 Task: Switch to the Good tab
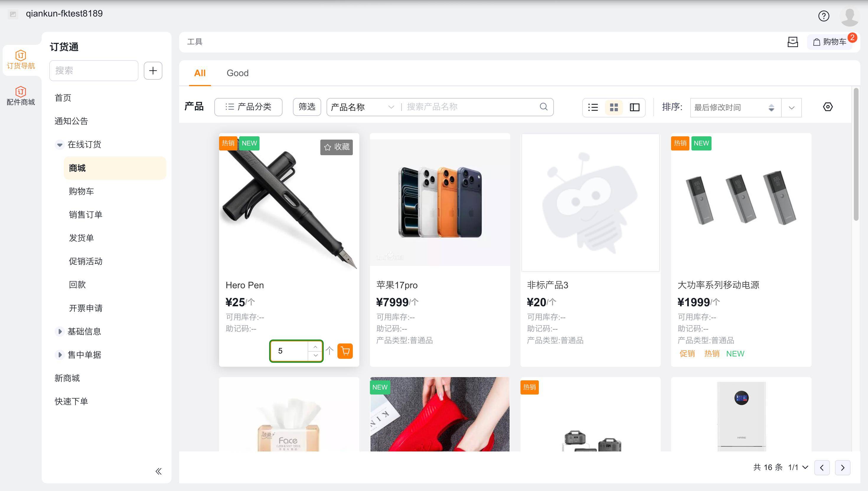point(237,73)
